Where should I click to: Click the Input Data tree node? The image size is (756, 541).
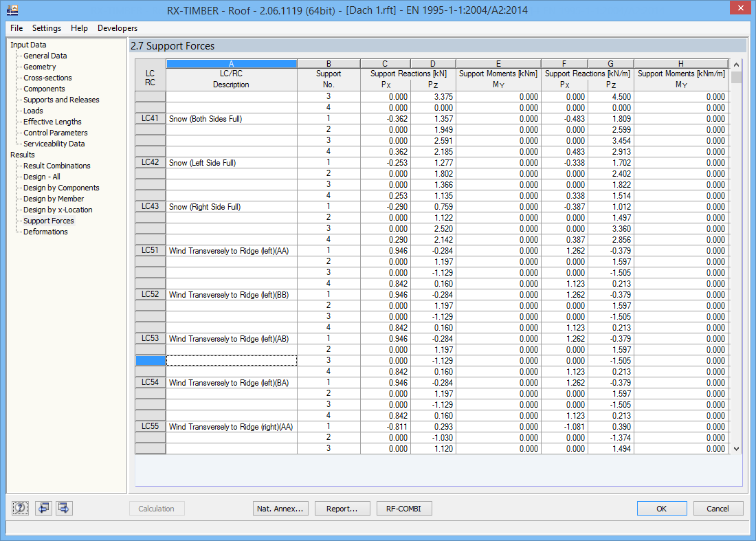tap(28, 45)
